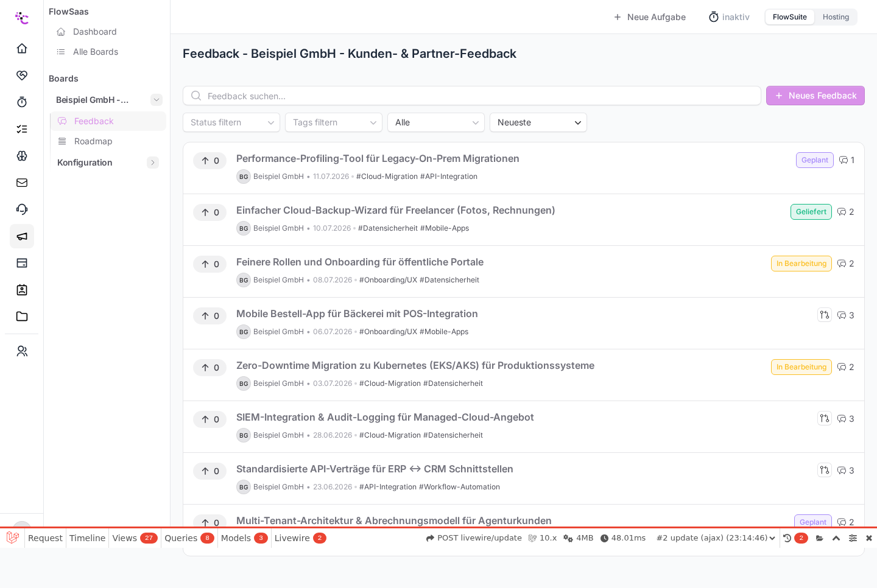Open the Neueste sort dropdown
Screen dimensions: 877x588
coord(538,122)
